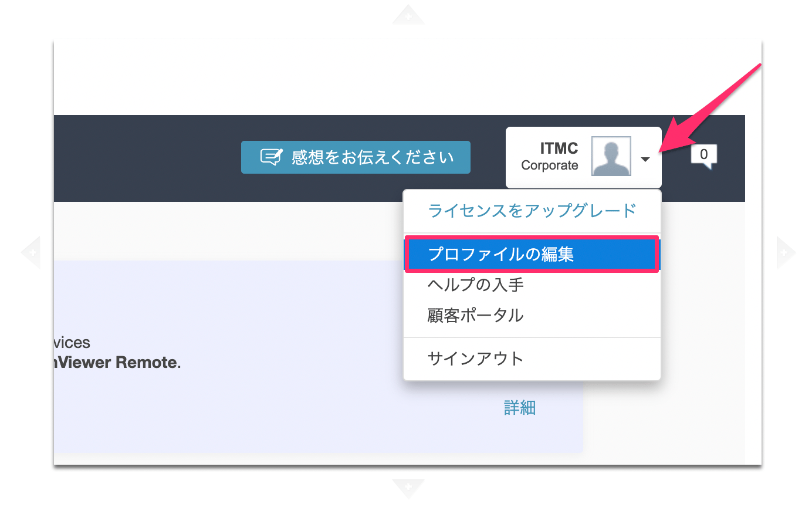Follow the 詳細 link
This screenshot has width=812, height=514.
[x=520, y=408]
